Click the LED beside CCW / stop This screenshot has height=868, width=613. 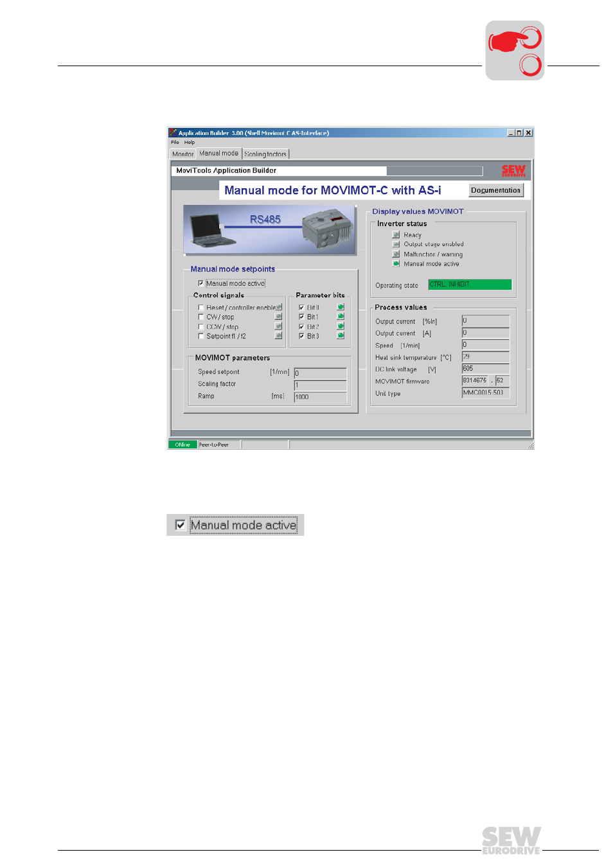tap(279, 326)
